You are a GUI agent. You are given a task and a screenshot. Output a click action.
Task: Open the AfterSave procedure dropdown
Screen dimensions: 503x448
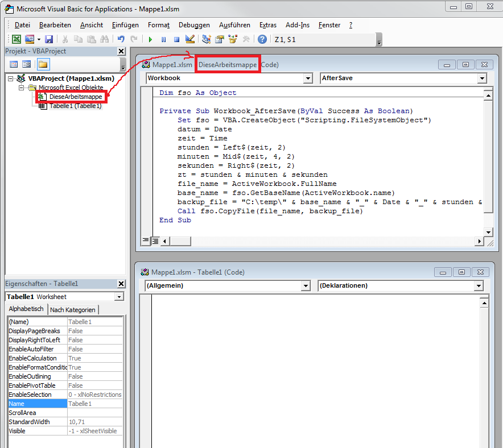pyautogui.click(x=482, y=78)
